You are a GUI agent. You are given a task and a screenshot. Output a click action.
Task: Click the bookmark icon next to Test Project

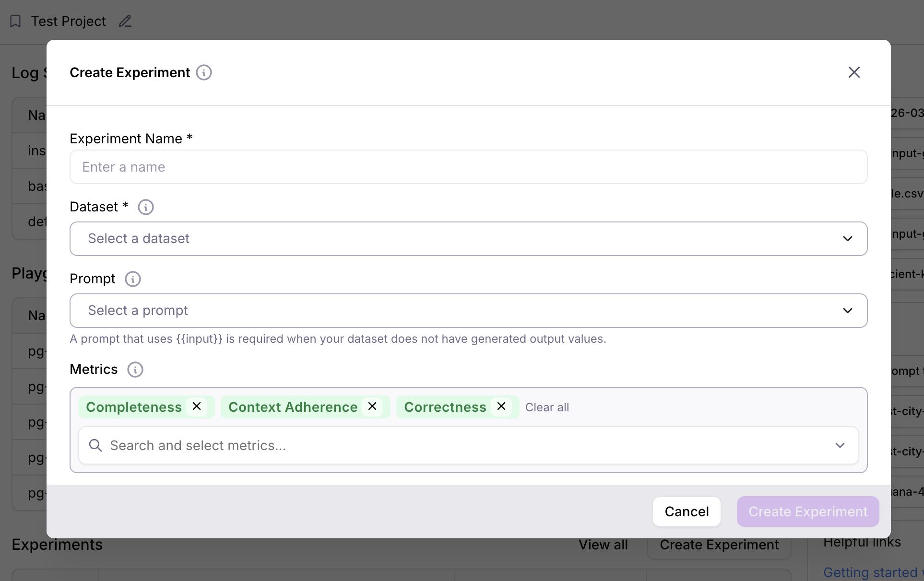point(16,21)
